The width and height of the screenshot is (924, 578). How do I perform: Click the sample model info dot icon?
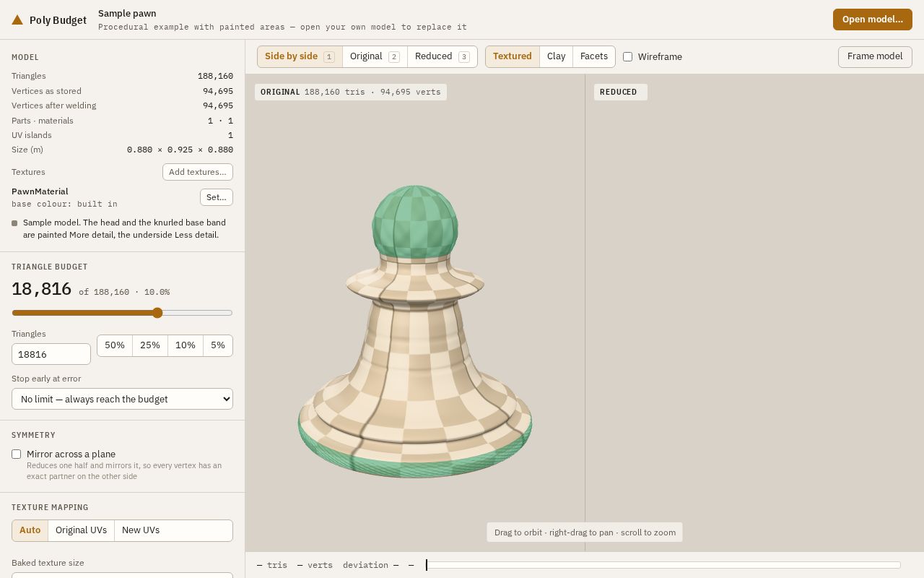click(14, 223)
